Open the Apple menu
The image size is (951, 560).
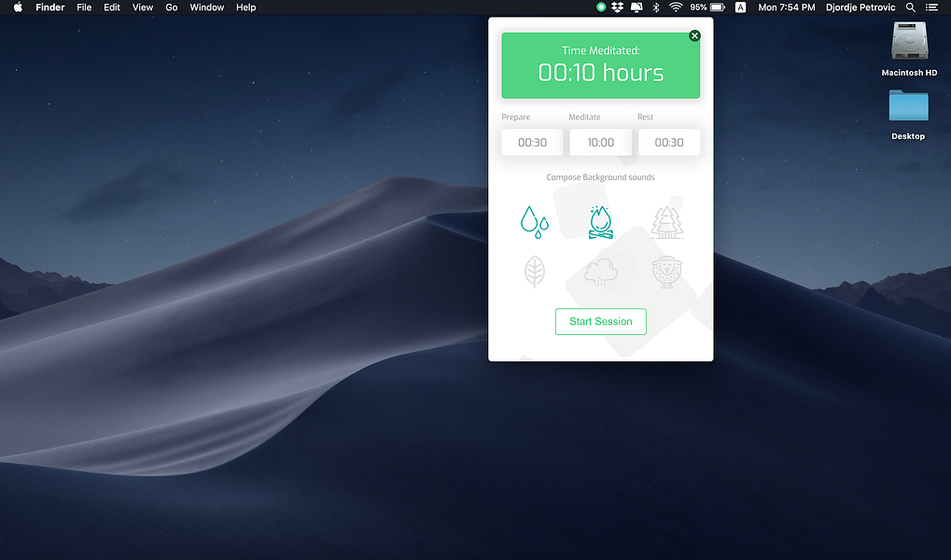click(x=18, y=7)
